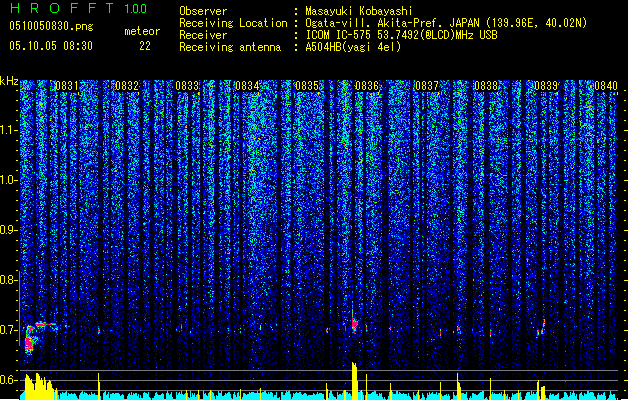This screenshot has width=629, height=400.
Task: Click the kHz axis unit label
Action: tap(9, 81)
